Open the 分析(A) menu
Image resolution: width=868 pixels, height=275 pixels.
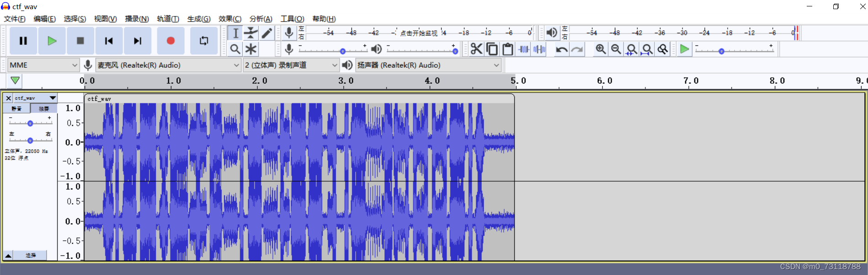[261, 19]
